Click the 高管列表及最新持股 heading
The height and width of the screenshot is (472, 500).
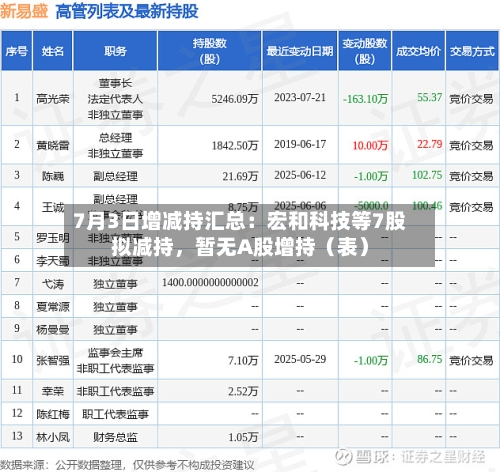click(x=127, y=11)
